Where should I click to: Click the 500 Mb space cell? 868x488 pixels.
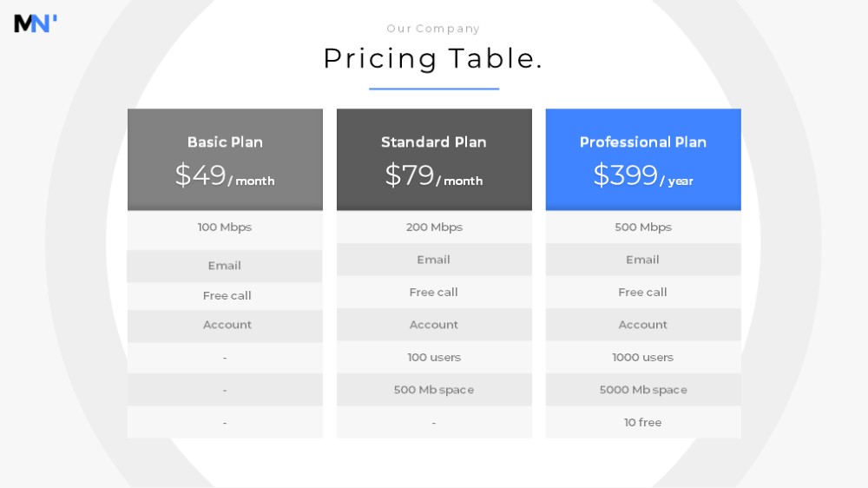pyautogui.click(x=434, y=389)
